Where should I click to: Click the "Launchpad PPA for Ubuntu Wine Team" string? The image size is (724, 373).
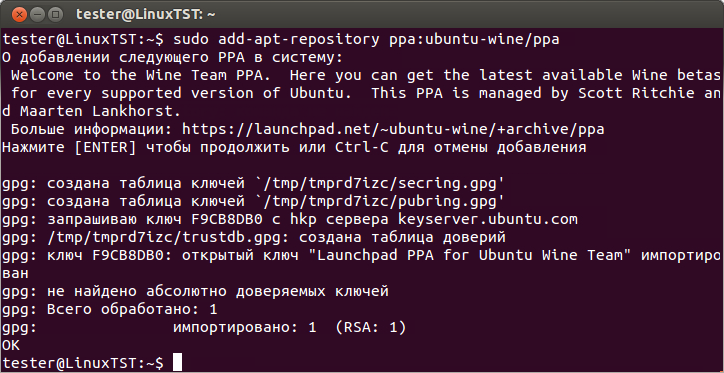tap(465, 255)
